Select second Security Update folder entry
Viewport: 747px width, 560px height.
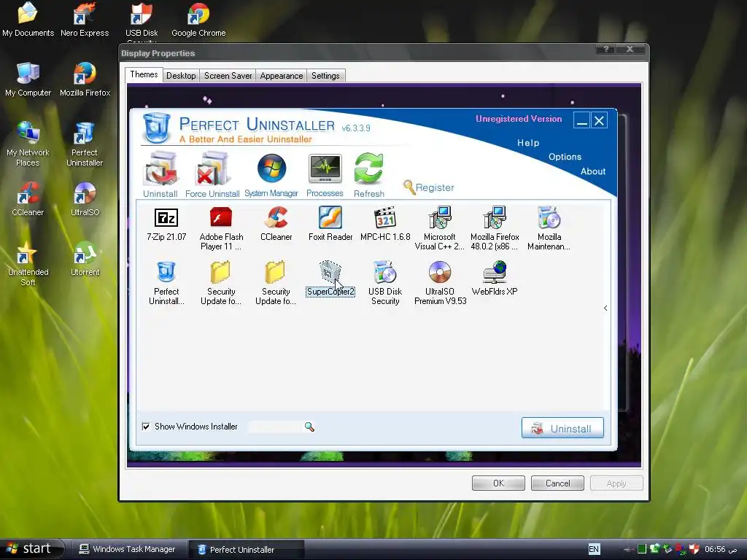(276, 284)
